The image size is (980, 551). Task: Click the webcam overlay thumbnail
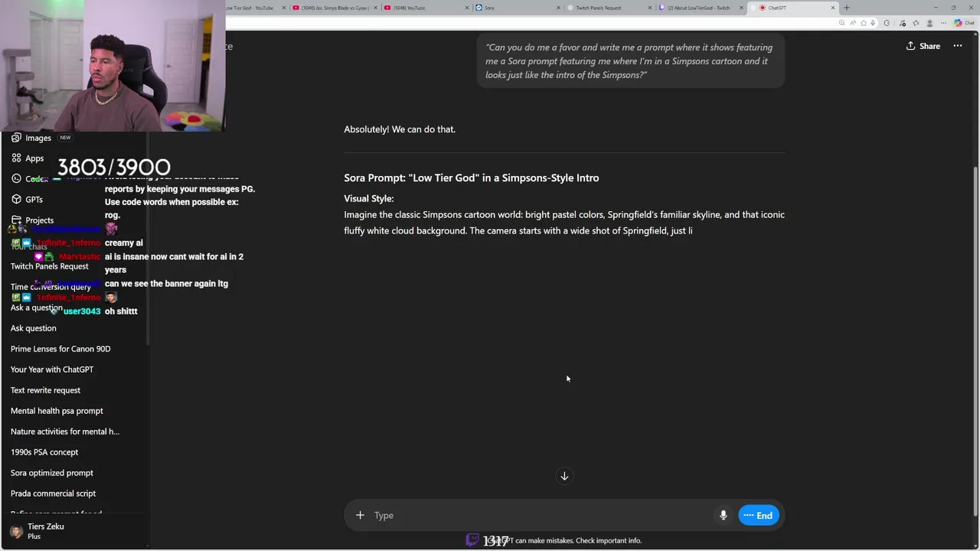point(113,66)
